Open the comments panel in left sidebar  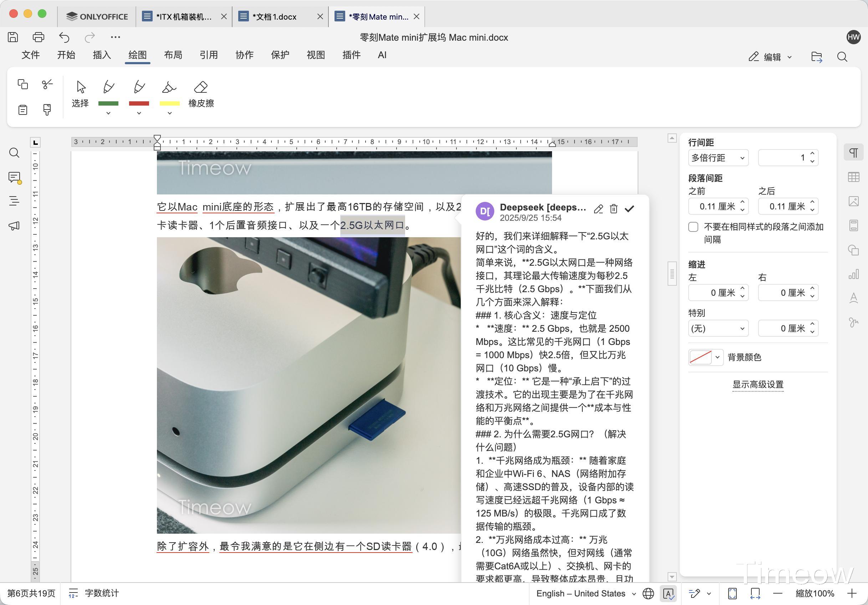(x=14, y=177)
